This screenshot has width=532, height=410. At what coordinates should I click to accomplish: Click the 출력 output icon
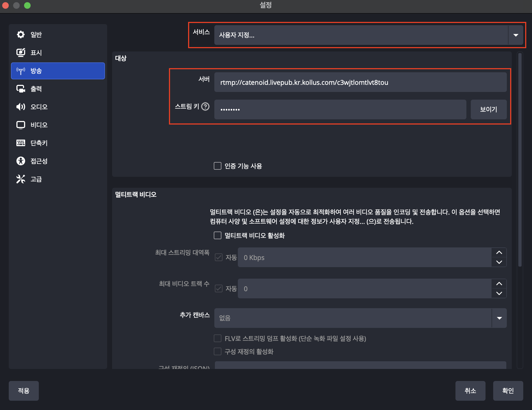(x=21, y=88)
